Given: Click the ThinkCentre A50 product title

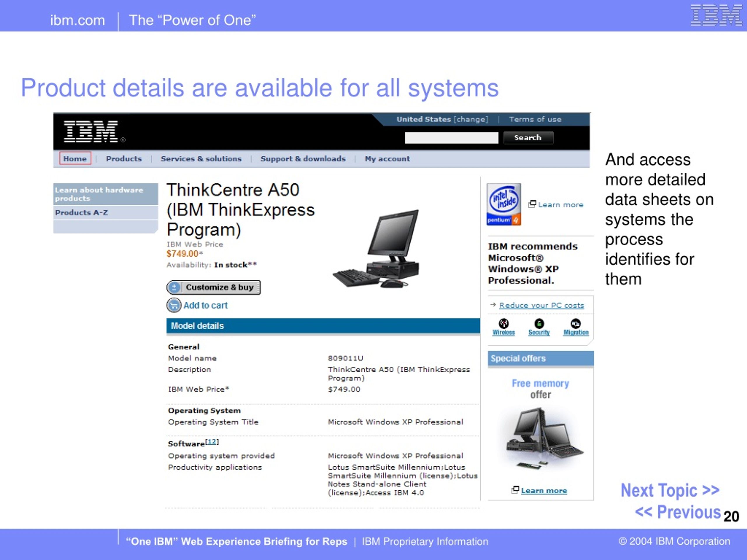Looking at the screenshot, I should pos(240,210).
